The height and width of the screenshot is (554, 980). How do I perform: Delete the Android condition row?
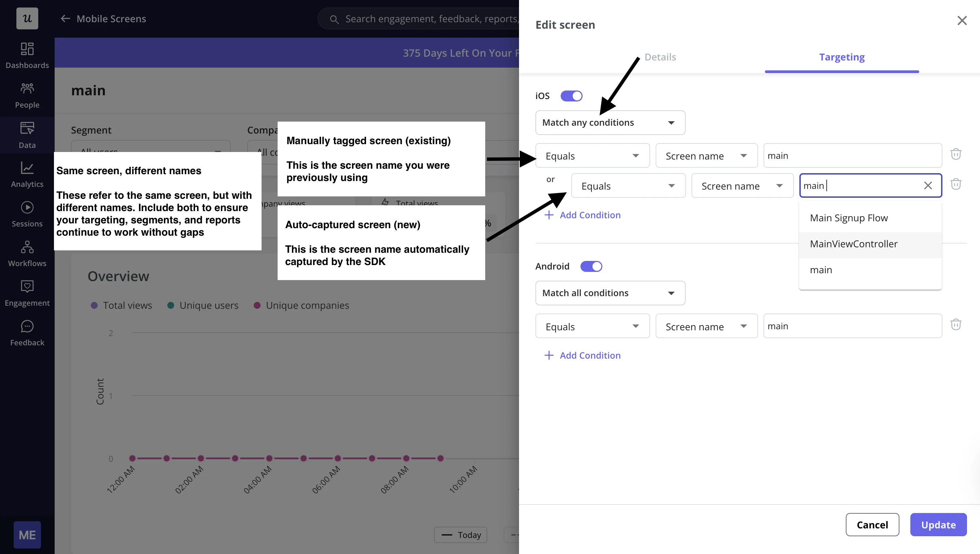click(x=956, y=324)
